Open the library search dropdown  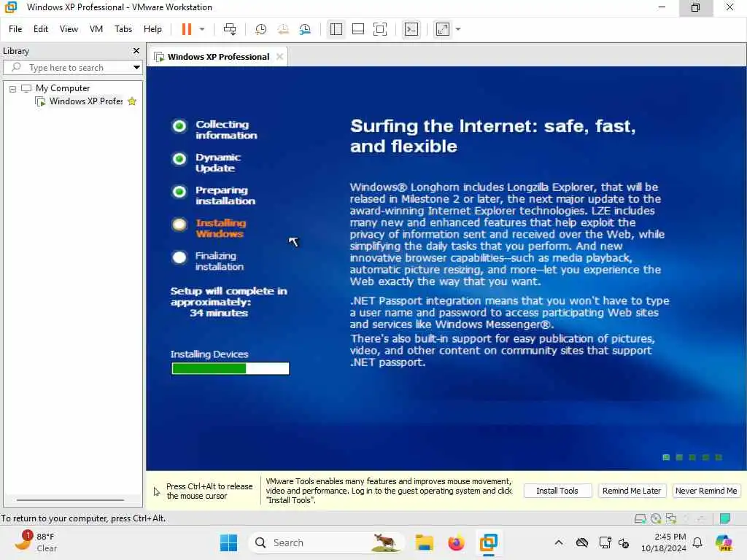tap(136, 68)
